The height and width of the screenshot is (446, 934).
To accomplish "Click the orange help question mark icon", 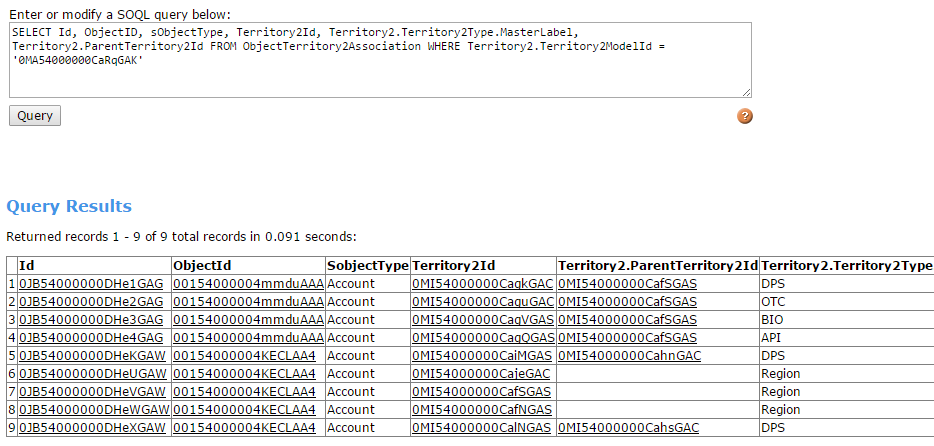I will click(x=745, y=116).
